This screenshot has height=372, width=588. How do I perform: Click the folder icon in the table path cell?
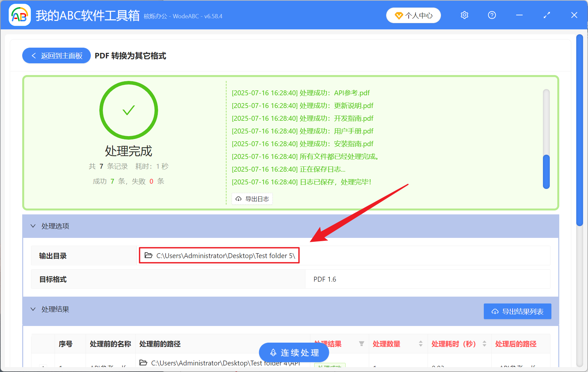[143, 363]
